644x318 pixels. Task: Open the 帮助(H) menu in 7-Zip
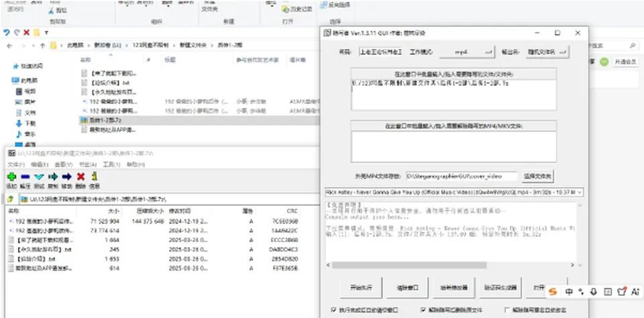(x=136, y=165)
